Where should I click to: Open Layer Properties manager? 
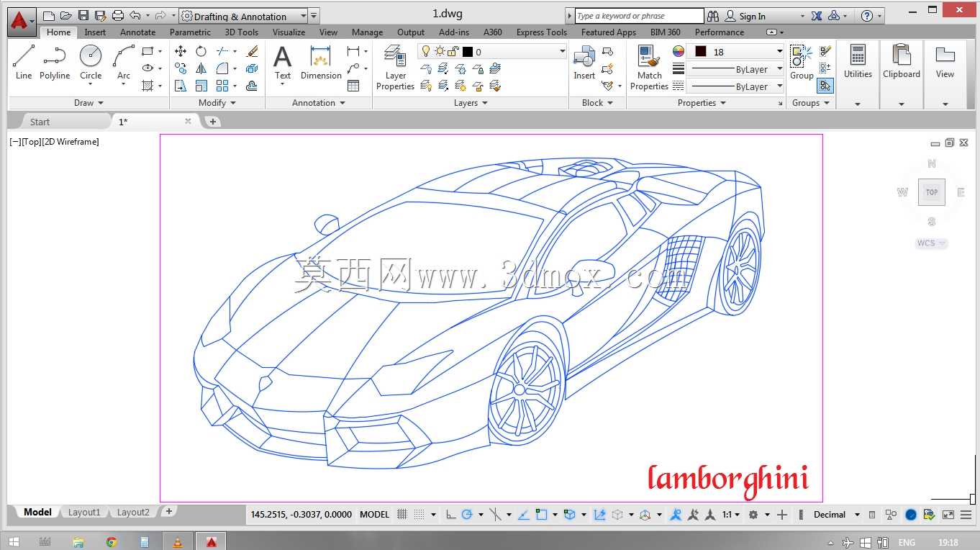coord(395,68)
